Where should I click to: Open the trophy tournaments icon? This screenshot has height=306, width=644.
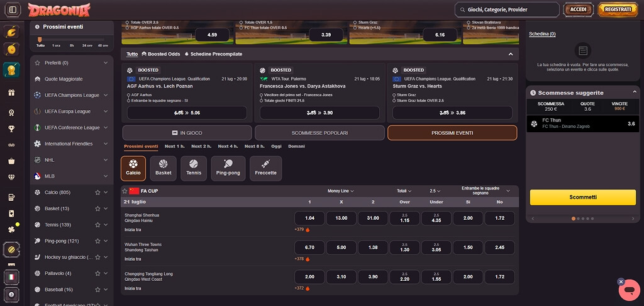coord(11,128)
